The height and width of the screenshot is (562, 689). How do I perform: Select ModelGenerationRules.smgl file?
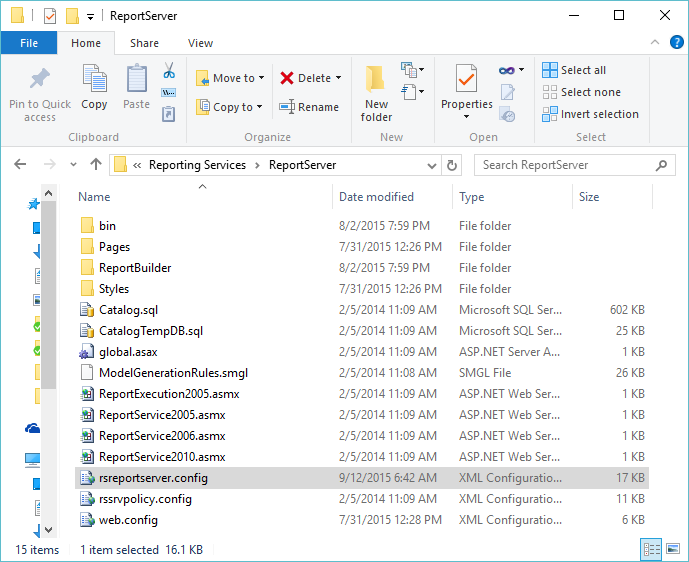[362, 373]
